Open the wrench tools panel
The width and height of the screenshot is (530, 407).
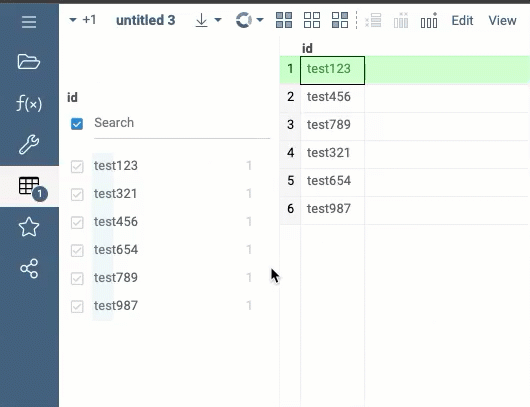(29, 144)
